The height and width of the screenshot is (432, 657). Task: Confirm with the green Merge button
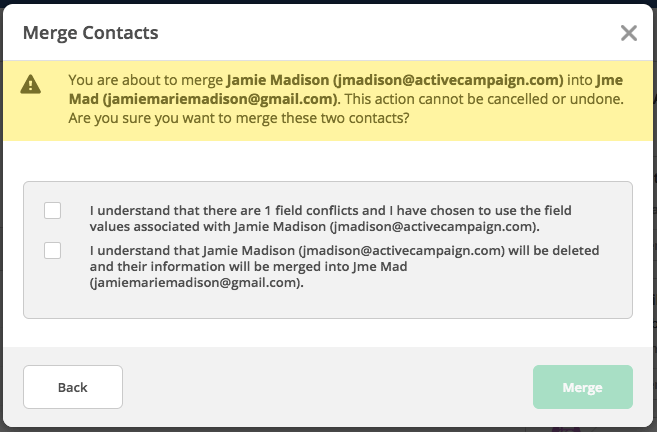point(583,387)
